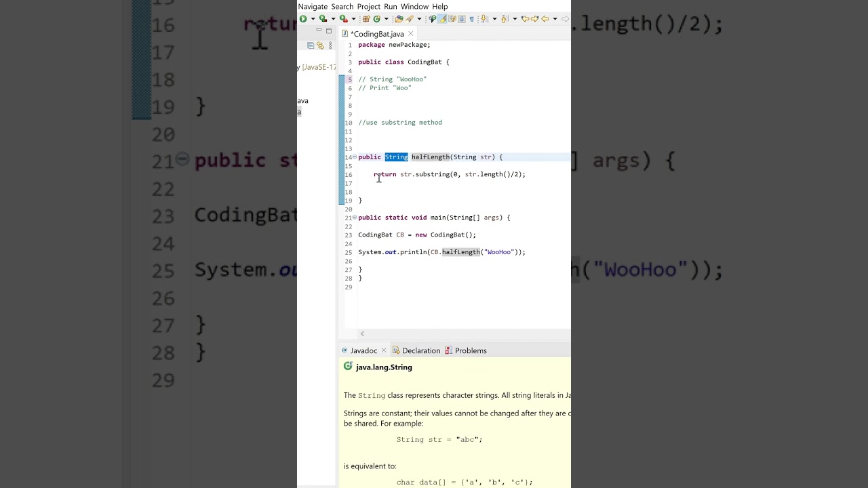Screen dimensions: 868x488
Task: Open the Coverage dropdown arrow
Action: [x=333, y=19]
